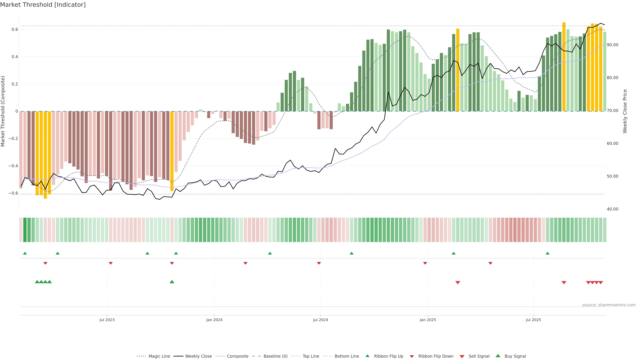Click the Weekly Close Price axis title
This screenshot has height=362, width=644.
pyautogui.click(x=625, y=111)
